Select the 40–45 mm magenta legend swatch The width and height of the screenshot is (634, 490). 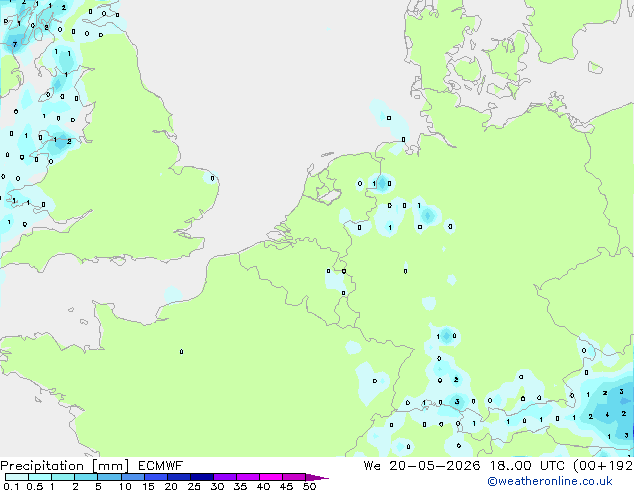pos(271,477)
